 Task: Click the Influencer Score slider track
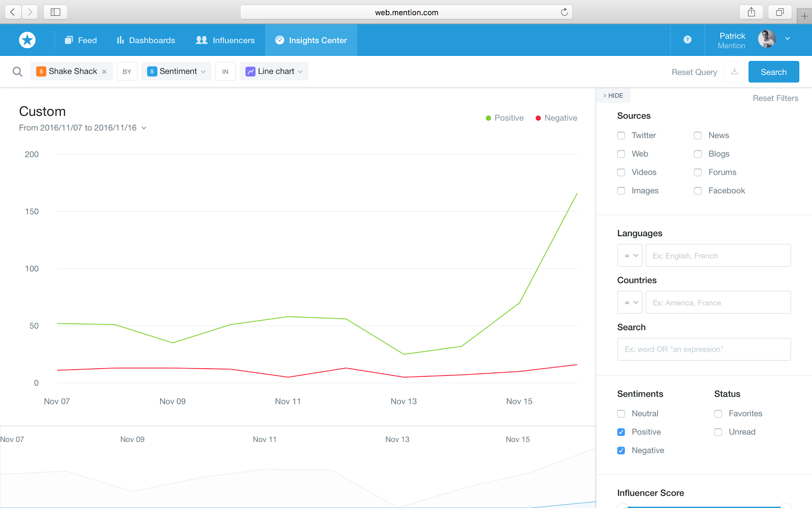coord(704,506)
